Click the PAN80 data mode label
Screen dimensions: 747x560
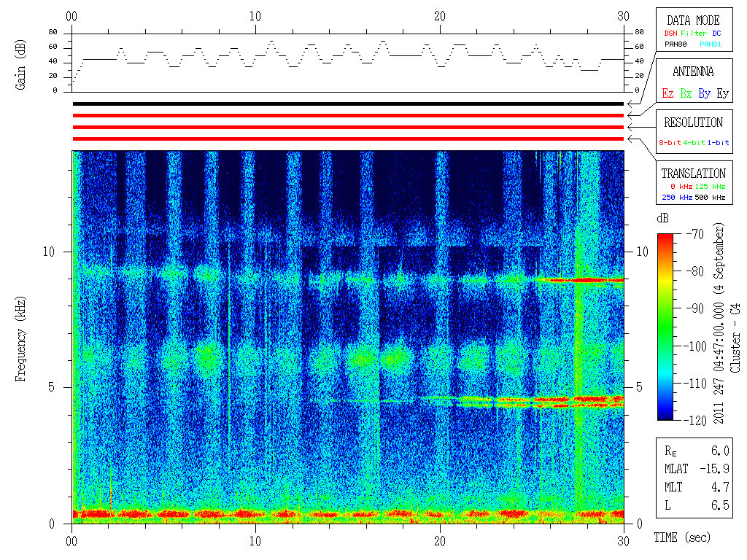[x=676, y=44]
